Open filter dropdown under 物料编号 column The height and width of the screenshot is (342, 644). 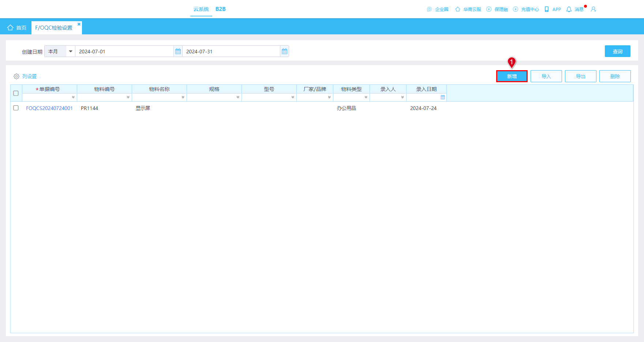pyautogui.click(x=128, y=97)
